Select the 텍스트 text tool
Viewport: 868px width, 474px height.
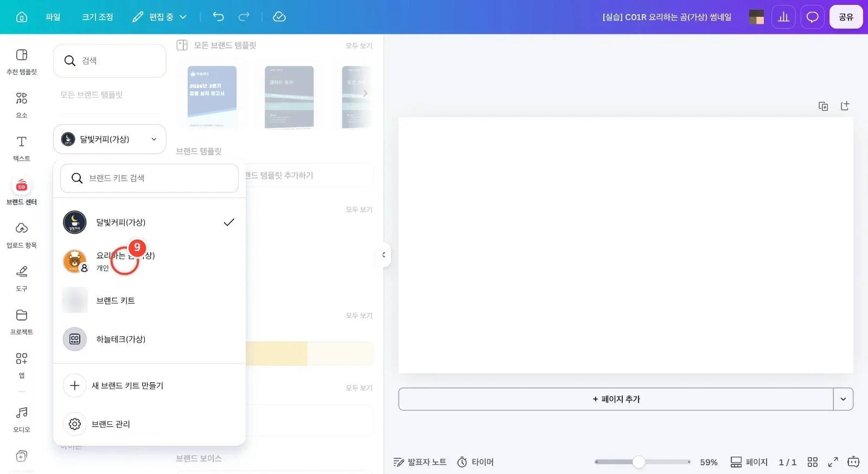pyautogui.click(x=22, y=149)
